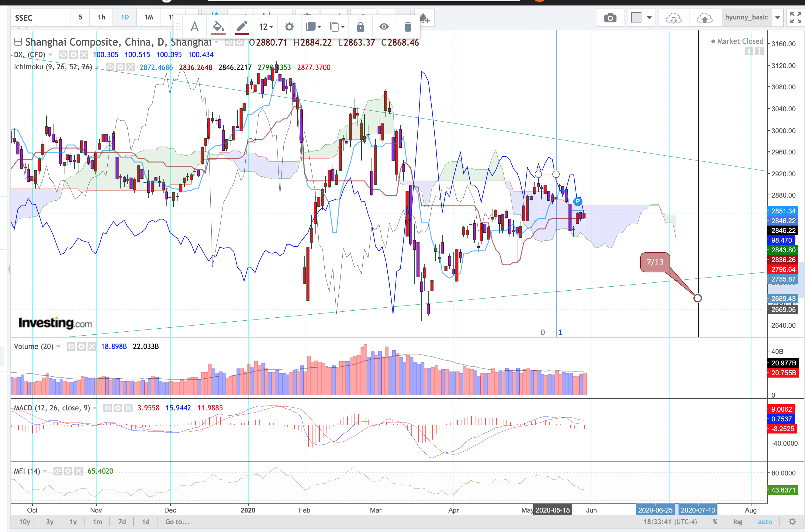Hide selected drawing using eye icon
Screen dimensions: 805x532
[x=384, y=27]
